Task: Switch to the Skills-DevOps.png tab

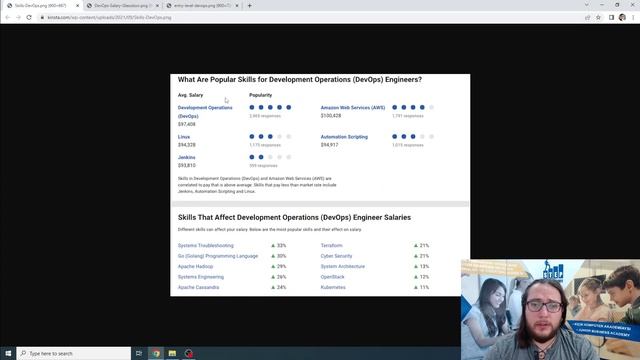Action: [42, 6]
